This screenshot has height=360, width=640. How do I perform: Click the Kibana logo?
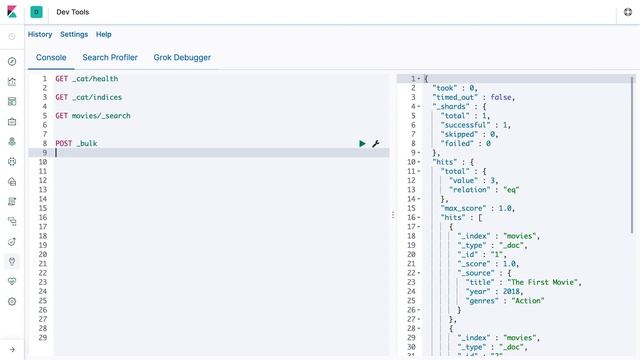coord(12,12)
